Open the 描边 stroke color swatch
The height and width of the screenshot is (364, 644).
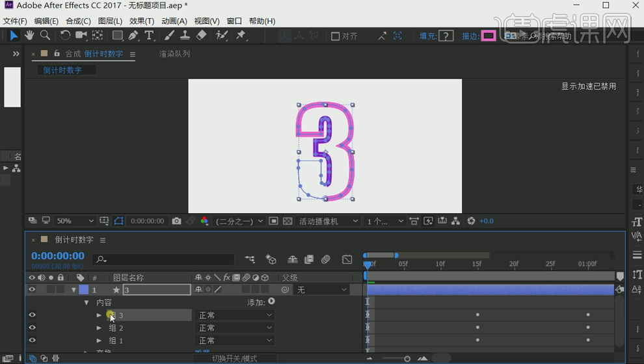[x=489, y=36]
